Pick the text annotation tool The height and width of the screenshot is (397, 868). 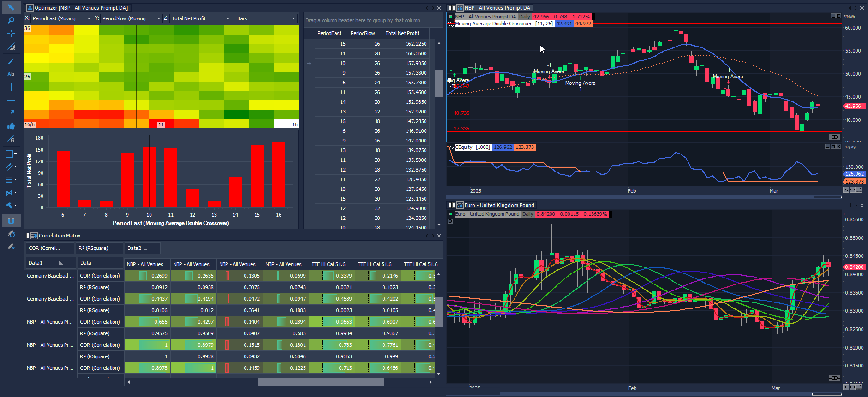(x=11, y=74)
